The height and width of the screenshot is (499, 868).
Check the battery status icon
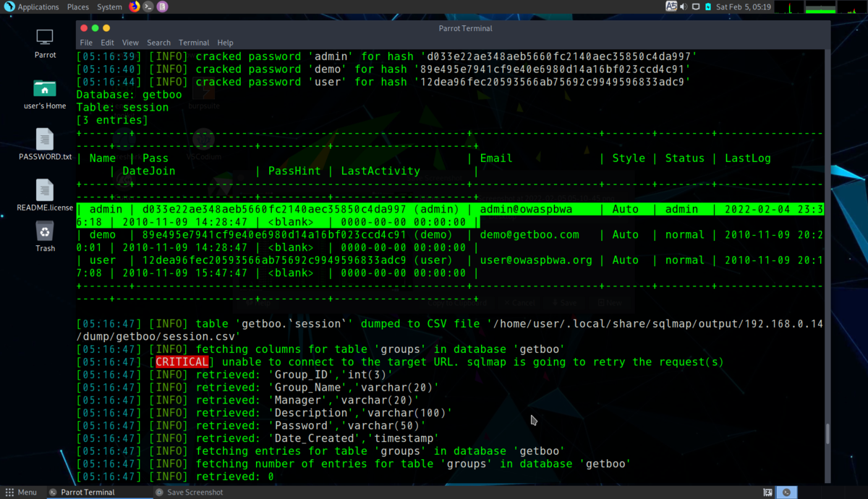coord(709,7)
